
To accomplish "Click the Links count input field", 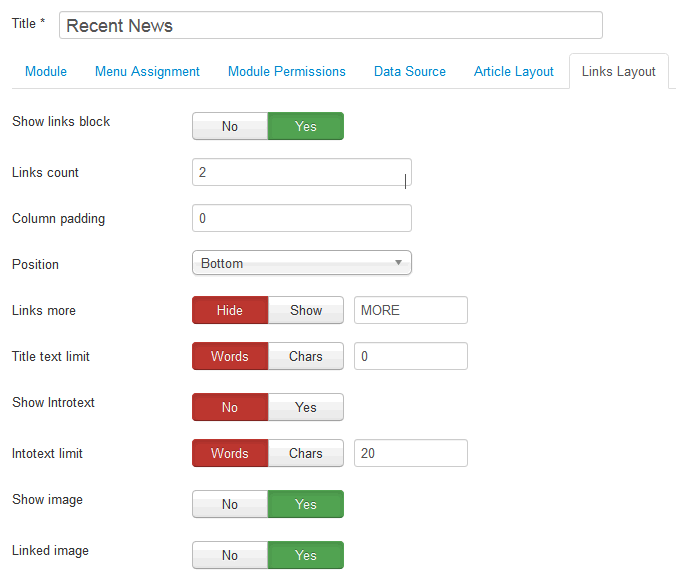I will 302,172.
